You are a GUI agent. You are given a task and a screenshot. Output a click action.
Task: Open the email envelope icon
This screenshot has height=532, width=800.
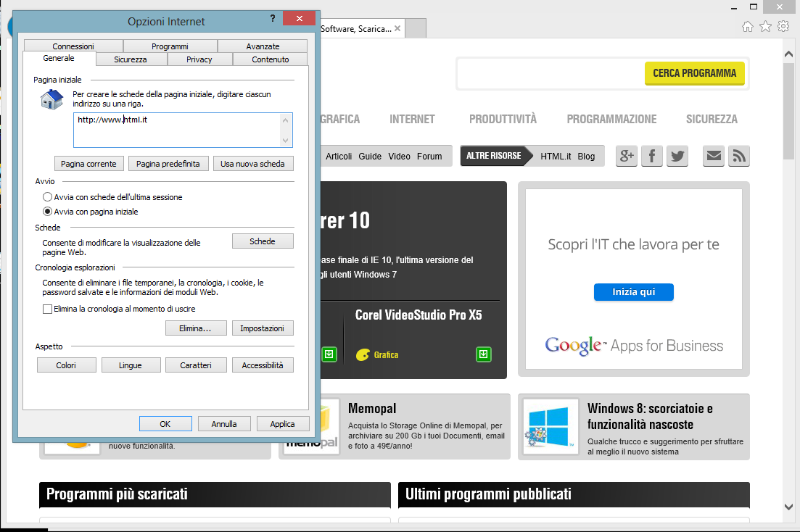point(713,156)
